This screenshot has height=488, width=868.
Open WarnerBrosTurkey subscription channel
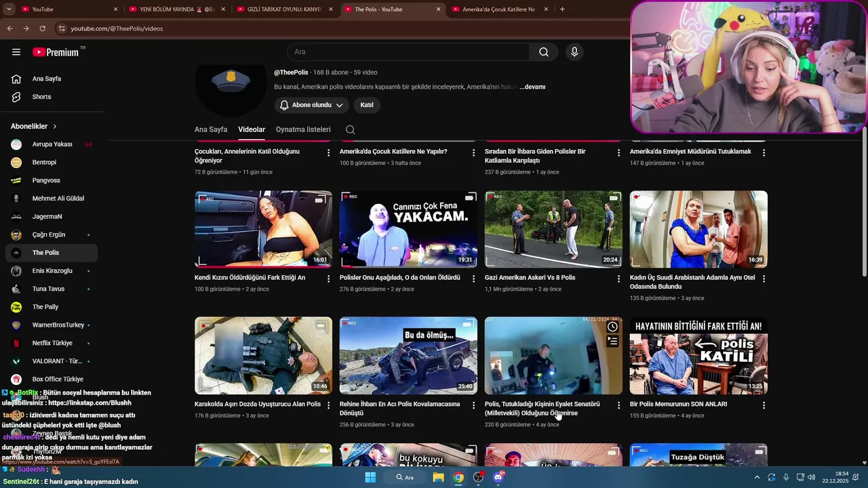coord(52,325)
